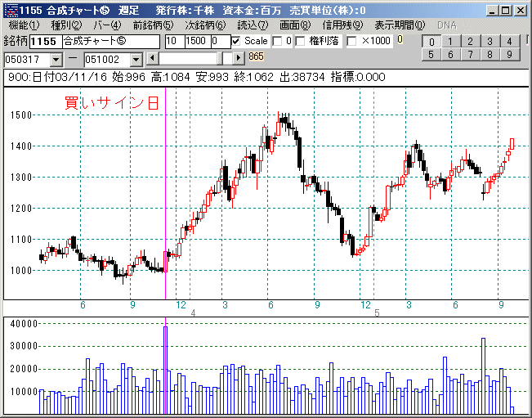Go to previous stock with 前銘柄(5)
Screen dimensions: 532x418
[153, 25]
